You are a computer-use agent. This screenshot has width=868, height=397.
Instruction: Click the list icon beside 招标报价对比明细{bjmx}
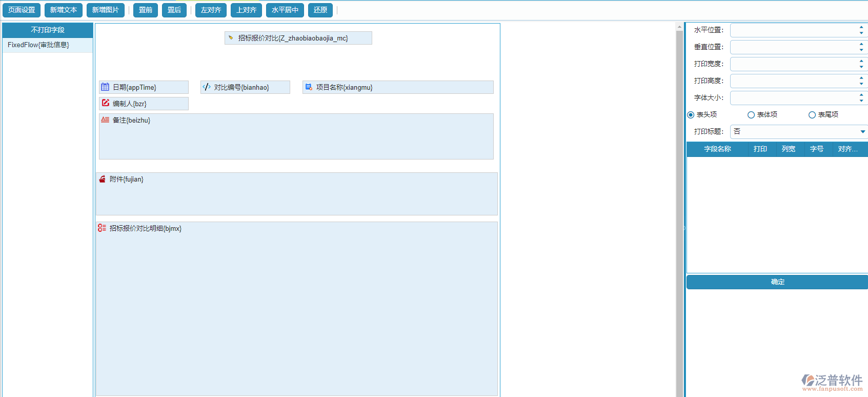click(x=102, y=228)
